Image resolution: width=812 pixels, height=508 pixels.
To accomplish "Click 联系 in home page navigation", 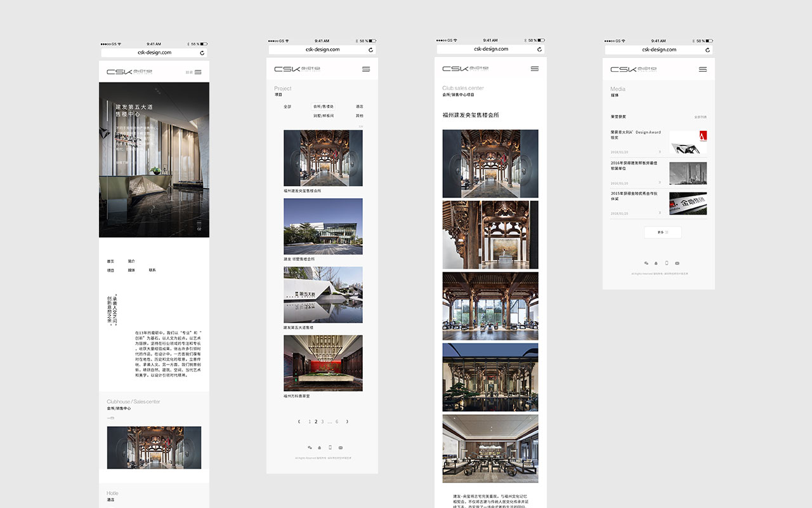I will point(152,270).
